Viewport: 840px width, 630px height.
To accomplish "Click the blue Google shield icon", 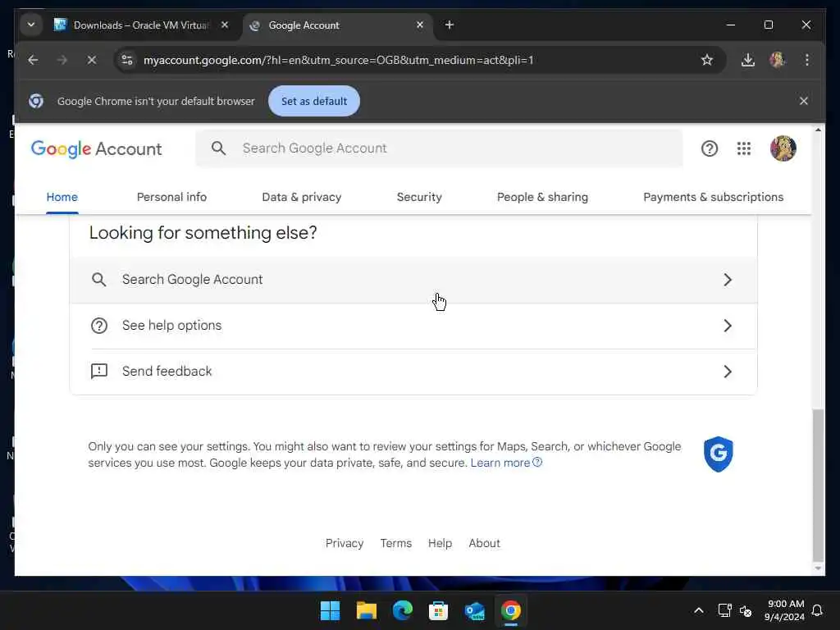I will 718,454.
